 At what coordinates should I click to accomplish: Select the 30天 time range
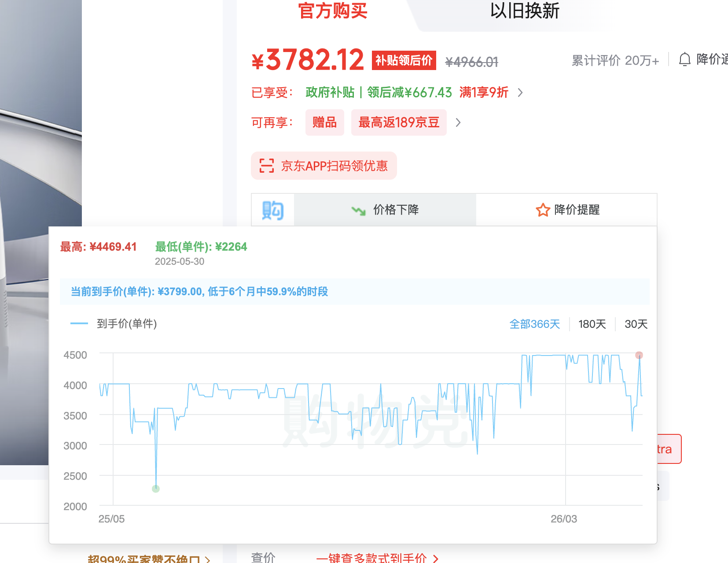point(636,324)
